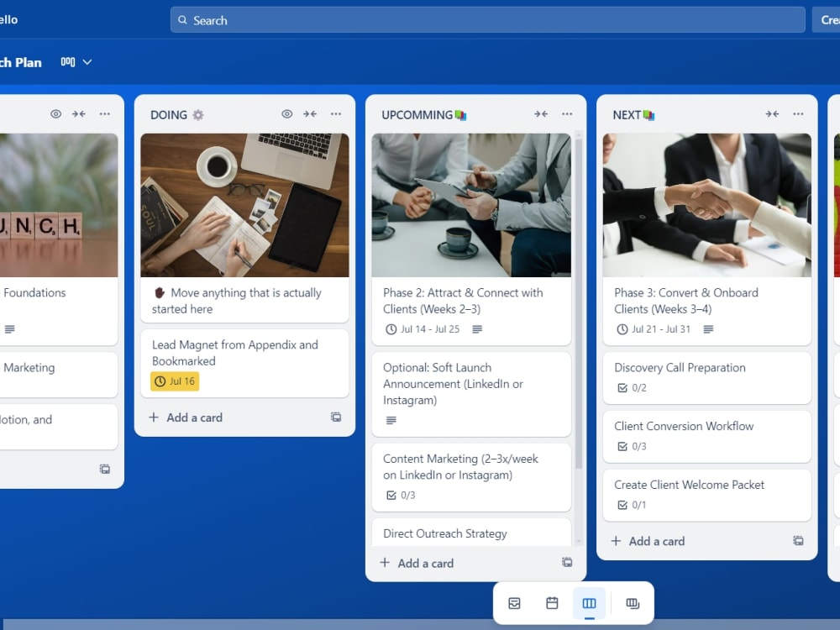The width and height of the screenshot is (840, 630).
Task: Click the search magnifier icon
Action: pos(182,20)
